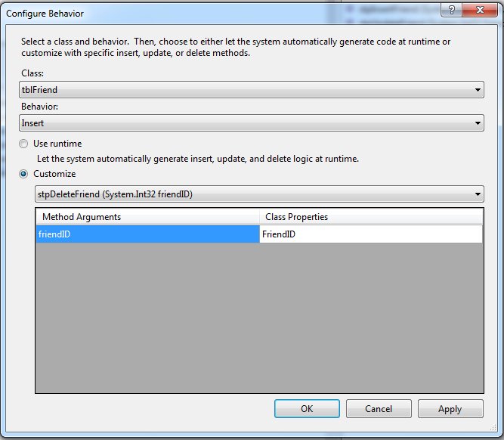
Task: Click the dialog resize grip corner
Action: pyautogui.click(x=493, y=427)
